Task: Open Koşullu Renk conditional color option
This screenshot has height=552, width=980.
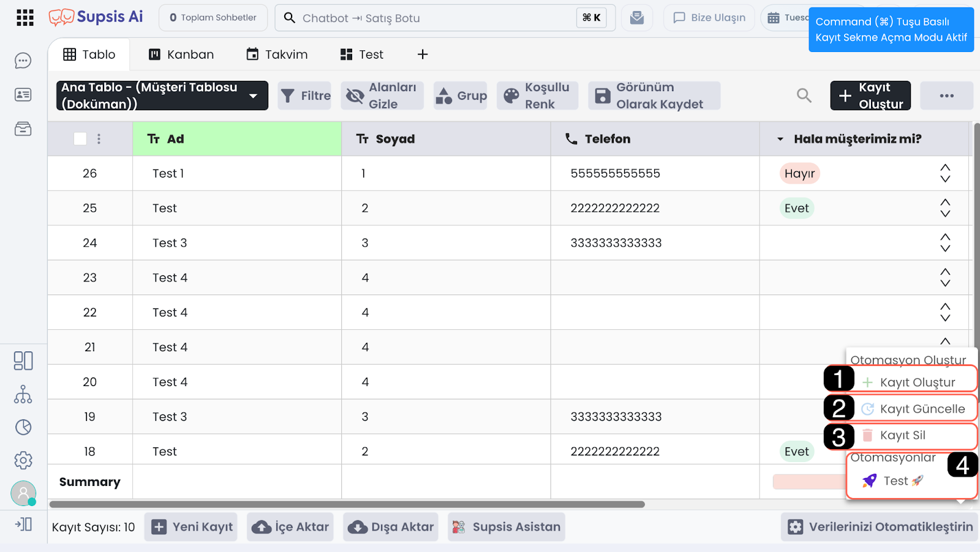Action: point(537,95)
